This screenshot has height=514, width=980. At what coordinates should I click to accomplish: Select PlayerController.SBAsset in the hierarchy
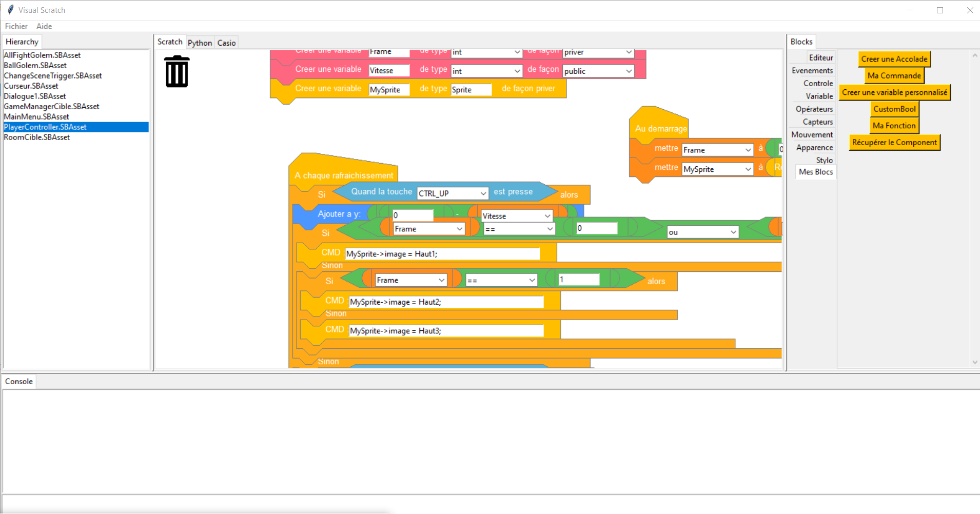click(76, 127)
